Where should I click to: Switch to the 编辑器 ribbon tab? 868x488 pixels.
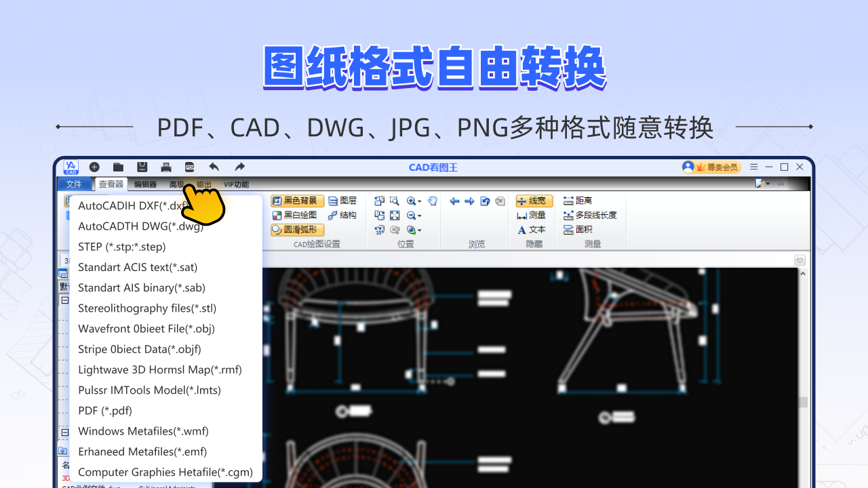[x=146, y=184]
